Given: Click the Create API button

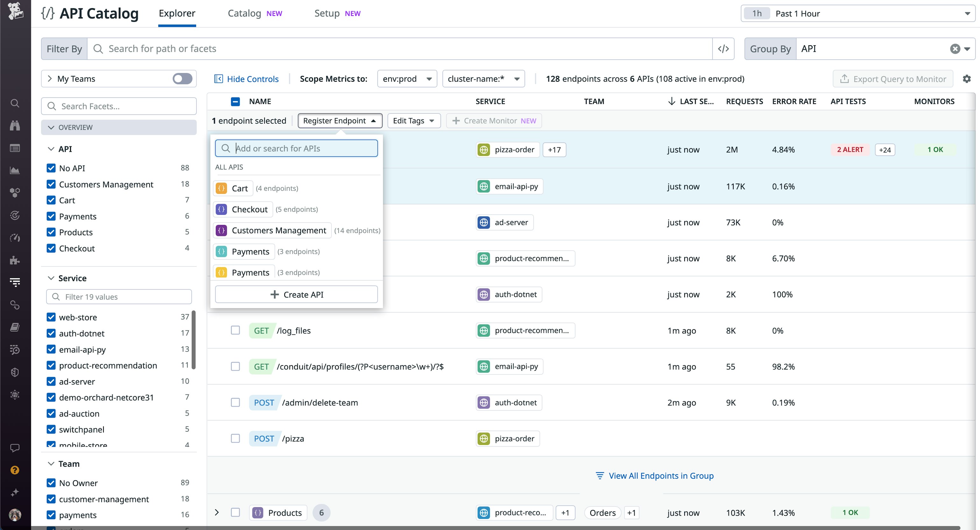Looking at the screenshot, I should [x=296, y=294].
